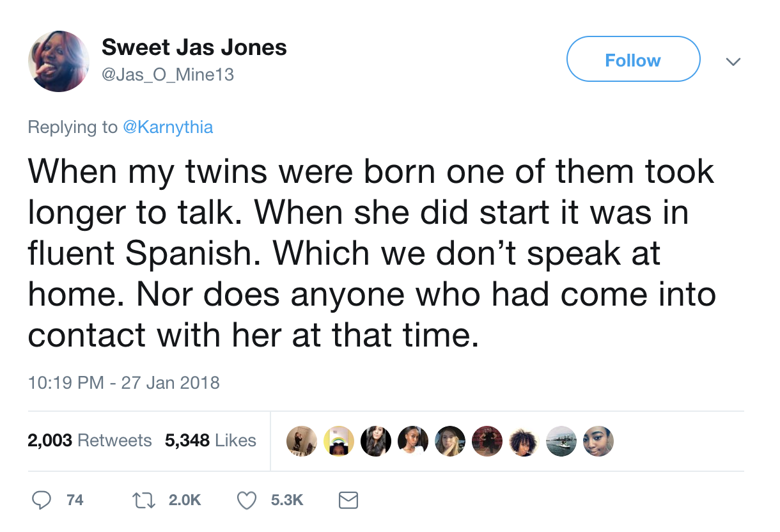Click liker avatar with brick wall background
This screenshot has width=780, height=532.
487,441
